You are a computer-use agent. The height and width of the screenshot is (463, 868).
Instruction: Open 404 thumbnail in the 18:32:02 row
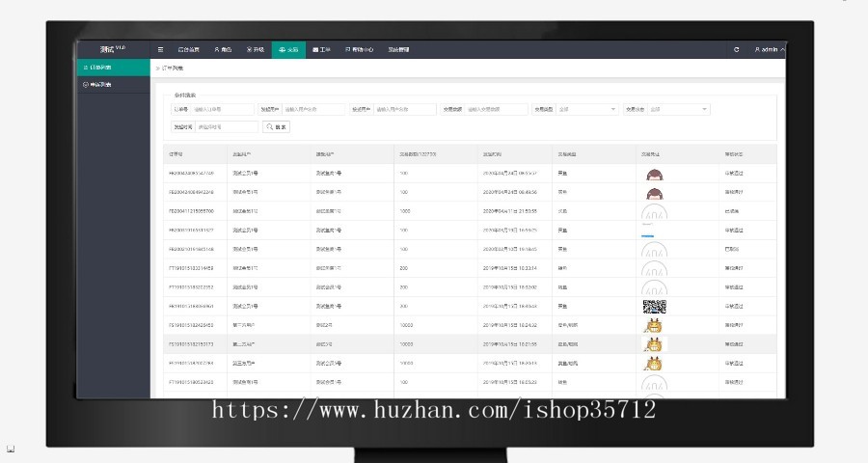click(x=654, y=287)
